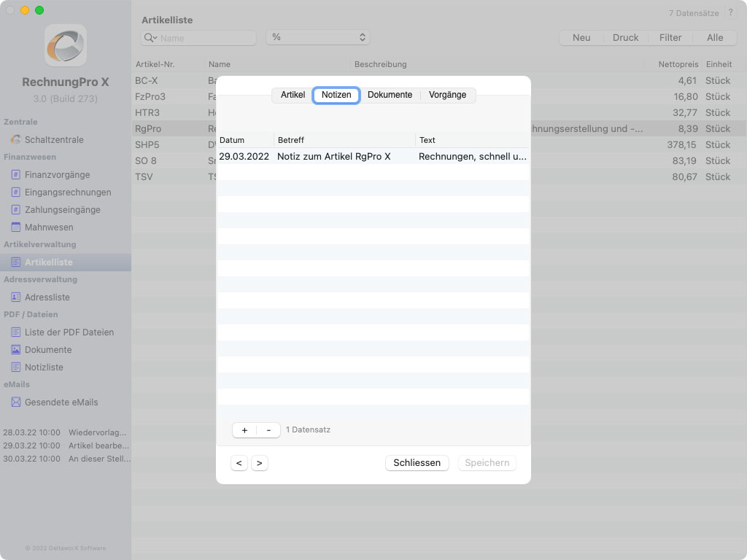Click the help question mark button
This screenshot has width=747, height=560.
pos(730,13)
